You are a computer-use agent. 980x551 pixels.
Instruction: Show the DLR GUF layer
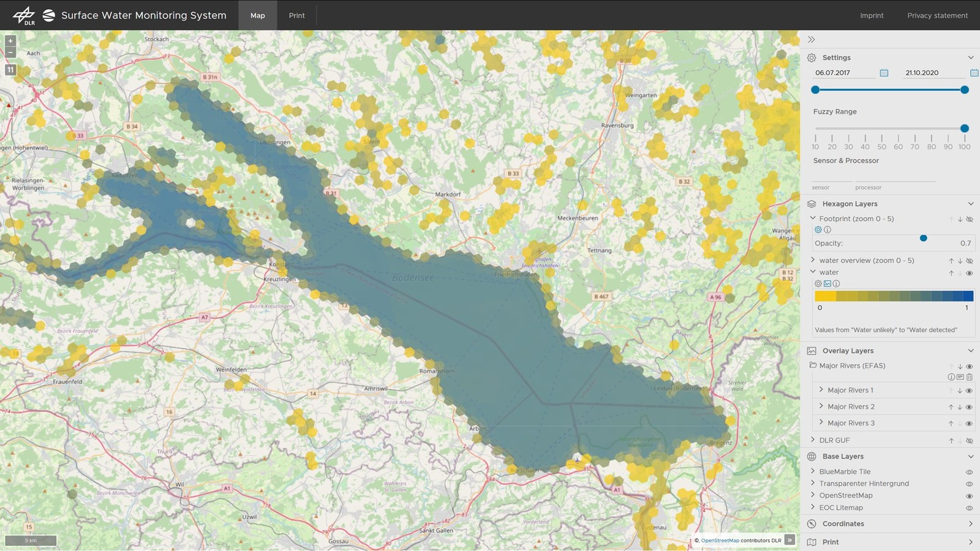(x=970, y=440)
